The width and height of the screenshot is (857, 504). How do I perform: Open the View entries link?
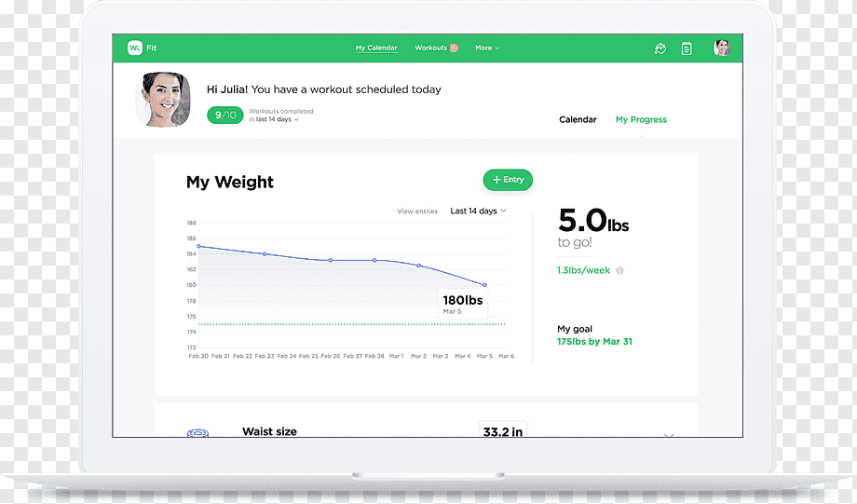click(x=417, y=211)
